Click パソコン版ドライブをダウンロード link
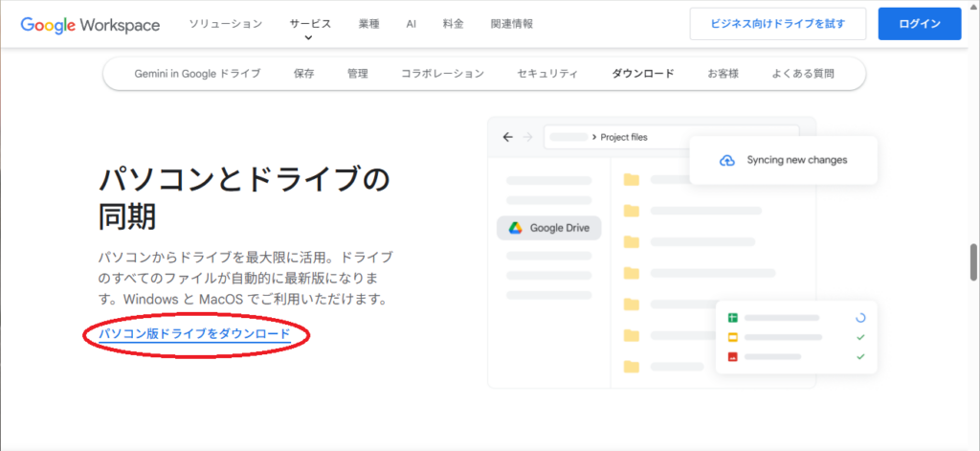The image size is (980, 451). coord(194,334)
